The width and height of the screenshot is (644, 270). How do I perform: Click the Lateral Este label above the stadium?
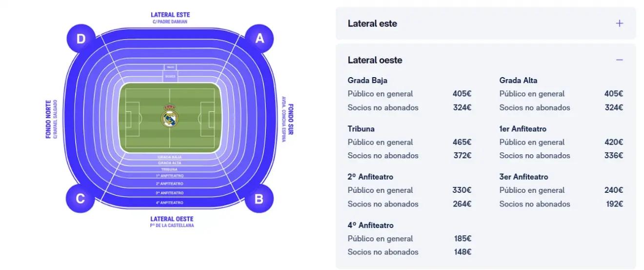point(170,15)
